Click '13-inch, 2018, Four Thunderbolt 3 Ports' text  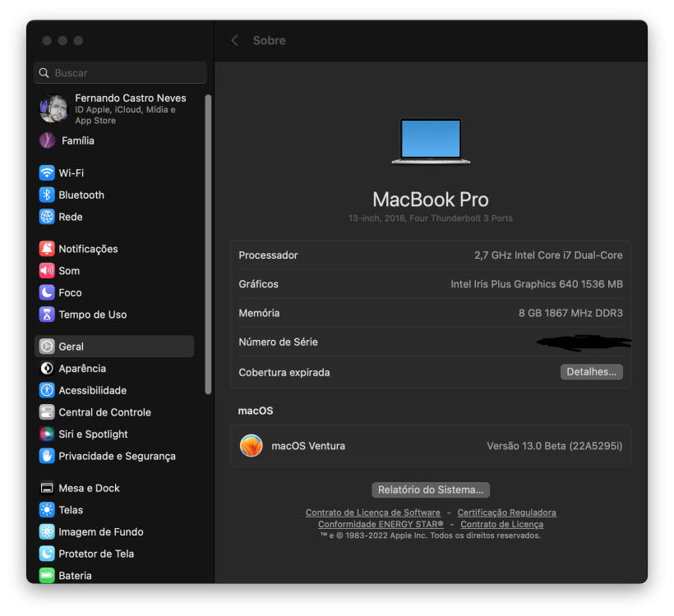coord(431,218)
